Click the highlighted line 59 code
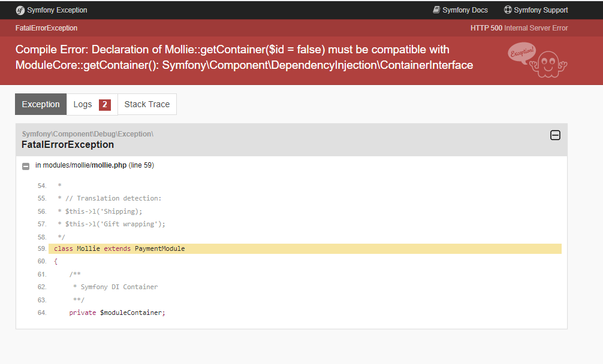 click(x=120, y=248)
